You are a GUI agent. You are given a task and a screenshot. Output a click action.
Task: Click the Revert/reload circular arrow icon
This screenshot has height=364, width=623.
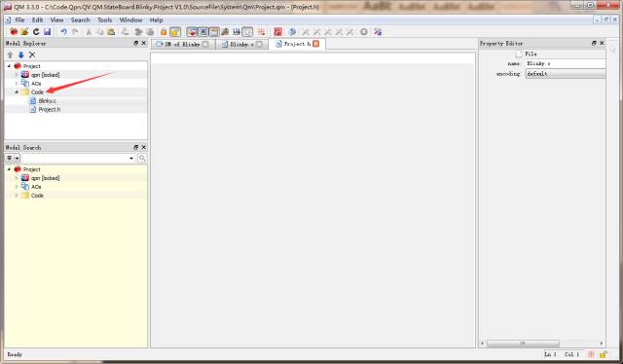click(36, 32)
